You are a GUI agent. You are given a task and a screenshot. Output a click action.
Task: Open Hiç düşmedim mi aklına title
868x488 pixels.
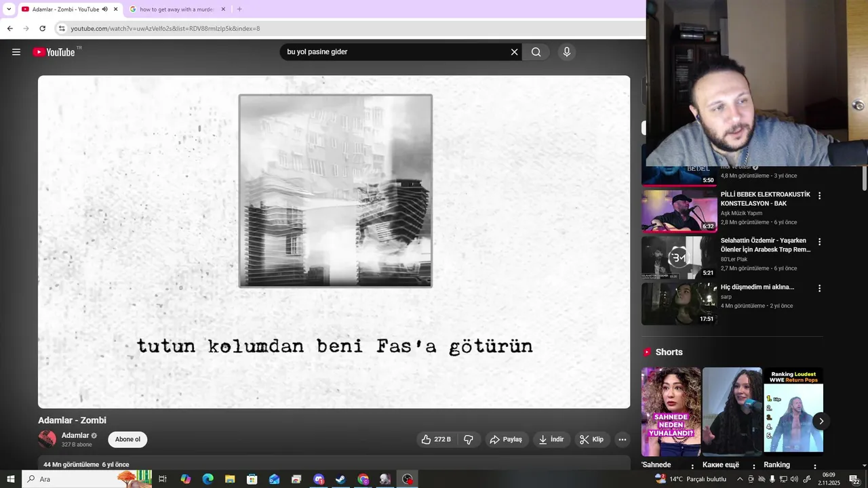coord(757,287)
